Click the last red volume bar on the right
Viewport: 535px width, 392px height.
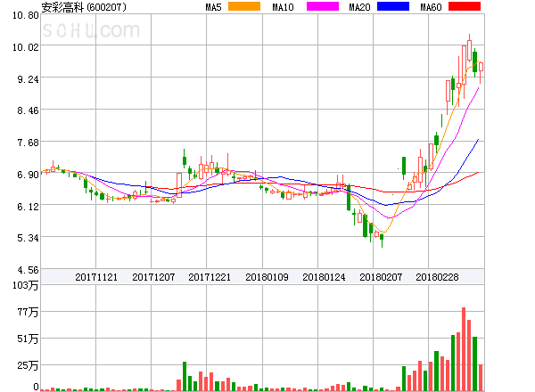click(481, 378)
